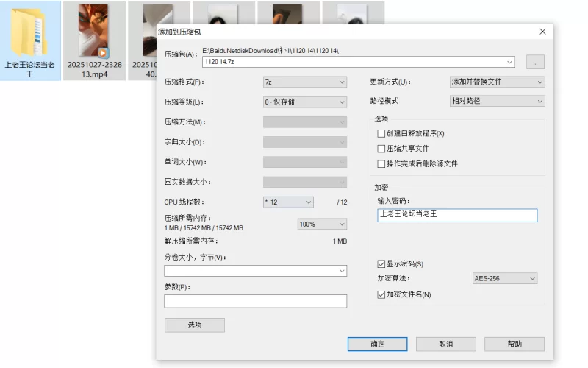Close the 添加到压缩包 dialog
Image resolution: width=588 pixels, height=368 pixels.
click(542, 32)
